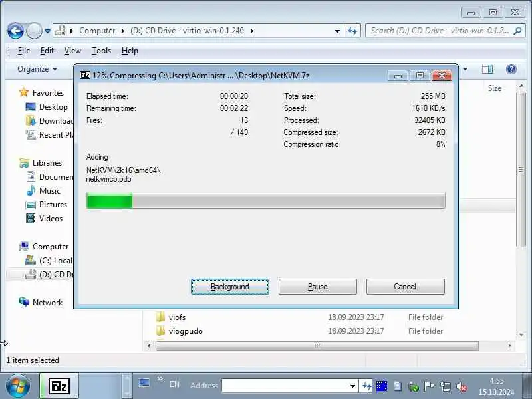Open the Edit menu
The image size is (532, 399).
47,51
